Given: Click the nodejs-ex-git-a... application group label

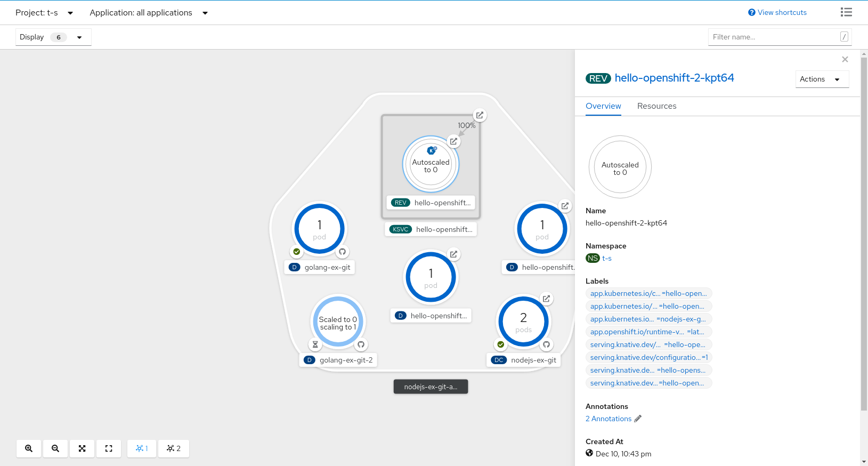Looking at the screenshot, I should coord(431,387).
